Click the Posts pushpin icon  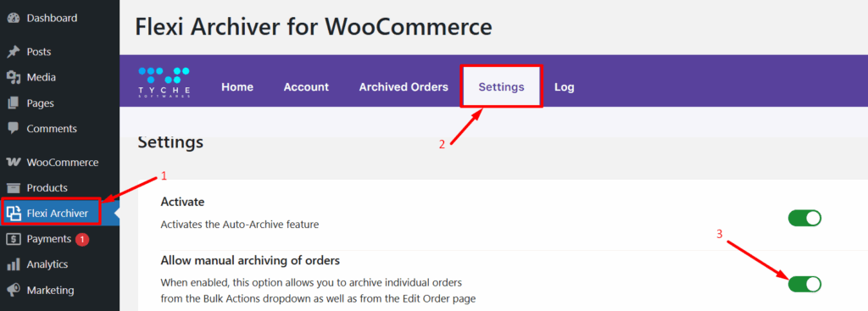click(x=14, y=52)
